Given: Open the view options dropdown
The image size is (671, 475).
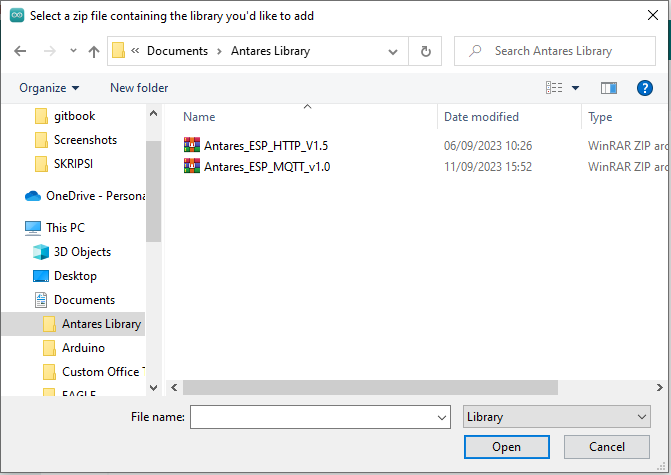Looking at the screenshot, I should pyautogui.click(x=575, y=88).
